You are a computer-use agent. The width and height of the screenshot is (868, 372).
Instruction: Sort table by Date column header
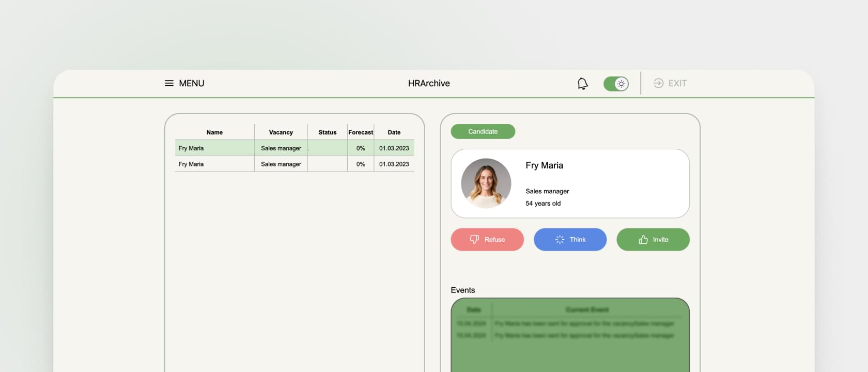(394, 132)
